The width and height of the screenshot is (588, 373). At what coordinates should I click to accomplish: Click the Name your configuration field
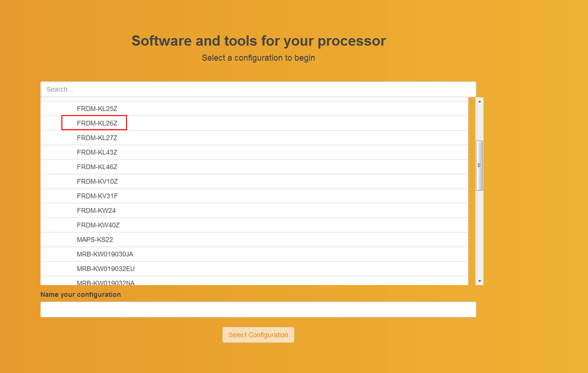258,309
